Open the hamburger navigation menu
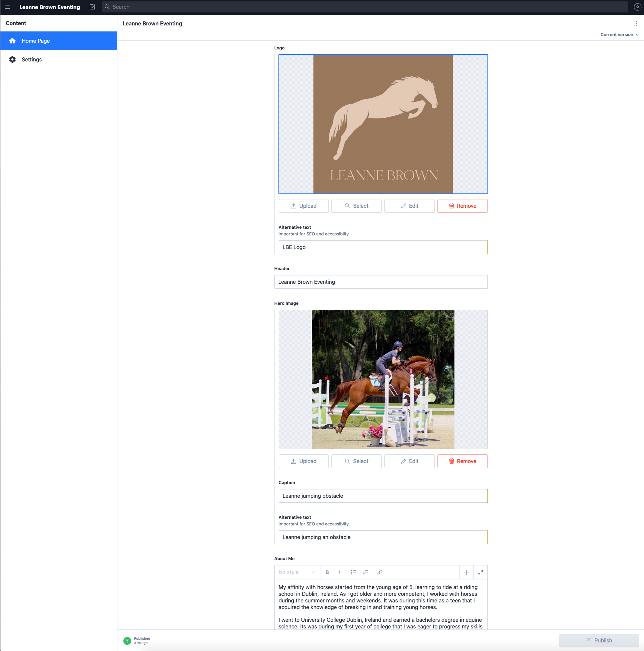The image size is (644, 651). 7,7
